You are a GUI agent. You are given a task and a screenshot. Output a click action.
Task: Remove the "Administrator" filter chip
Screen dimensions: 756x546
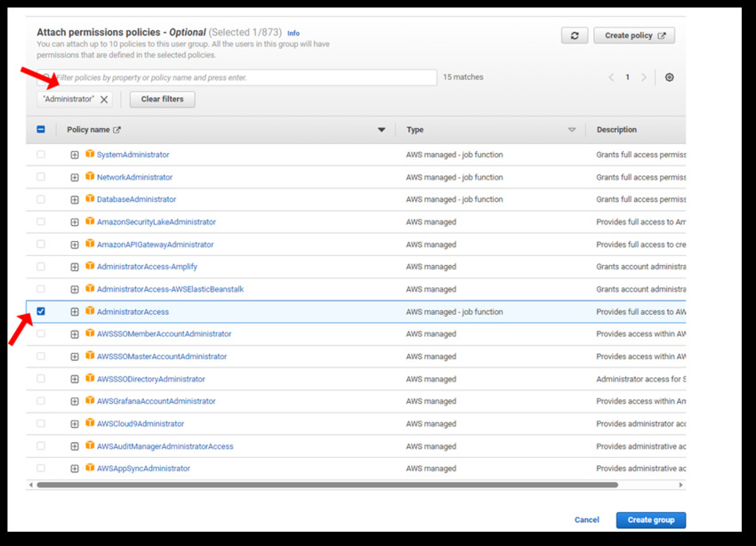point(104,100)
